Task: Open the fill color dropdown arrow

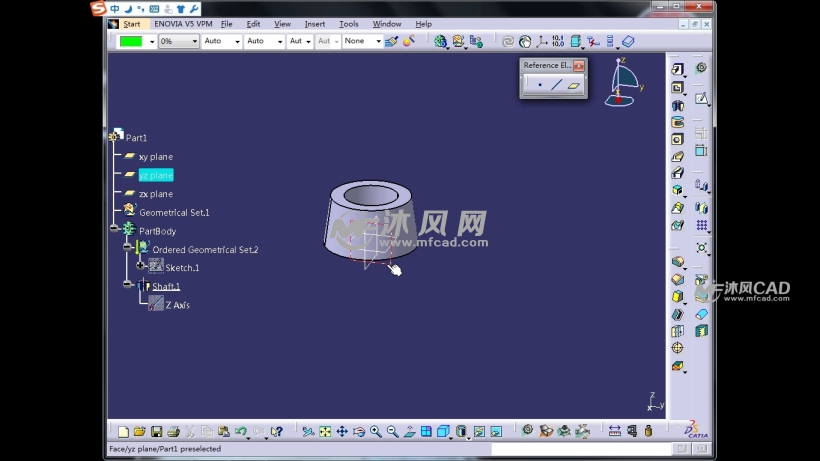Action: click(x=152, y=41)
